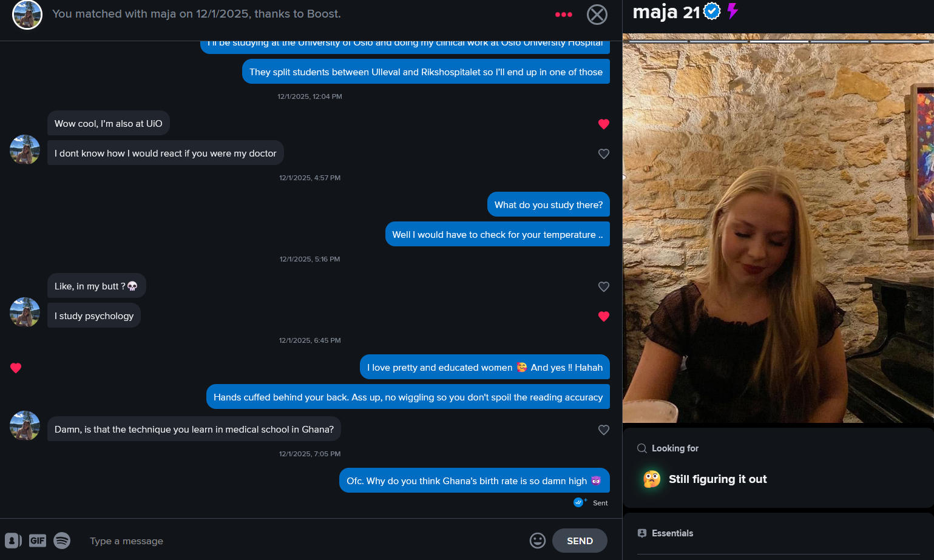Unlike the "Wow cool, I'm also at UiO" message
Viewport: 934px width, 560px height.
click(x=604, y=124)
